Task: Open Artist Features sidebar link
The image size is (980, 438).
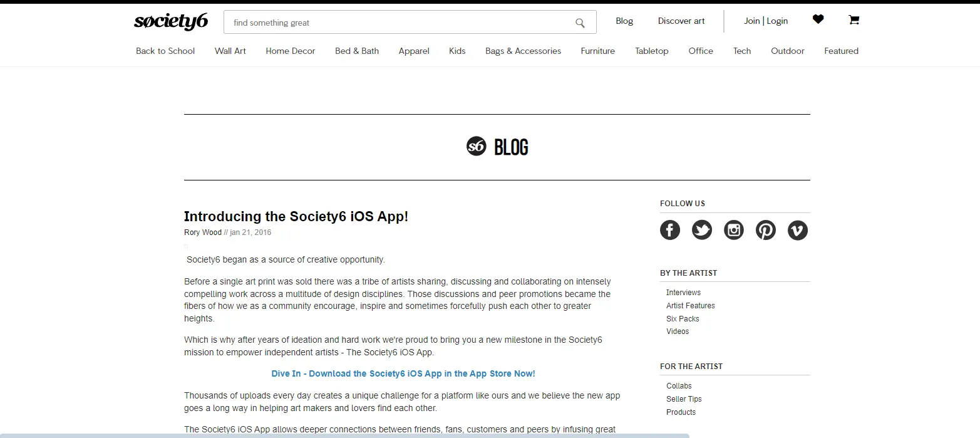Action: [x=691, y=306]
